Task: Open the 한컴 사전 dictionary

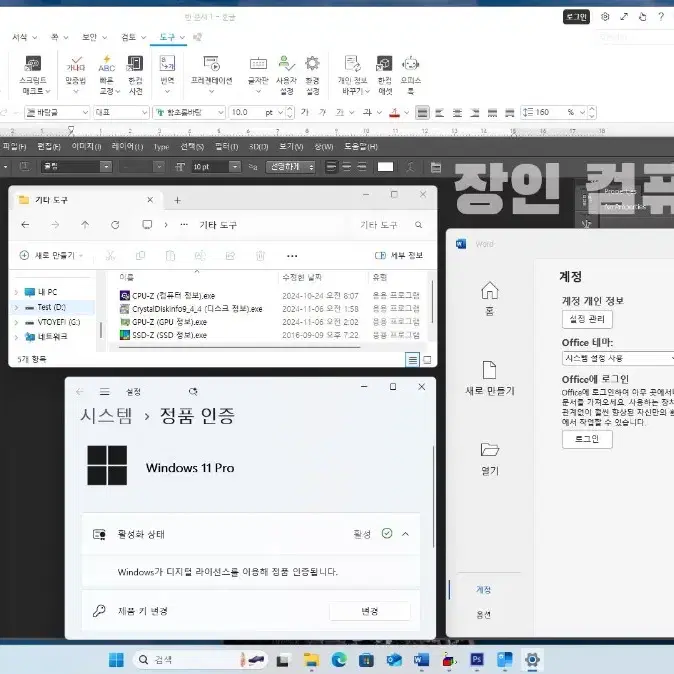Action: point(135,75)
